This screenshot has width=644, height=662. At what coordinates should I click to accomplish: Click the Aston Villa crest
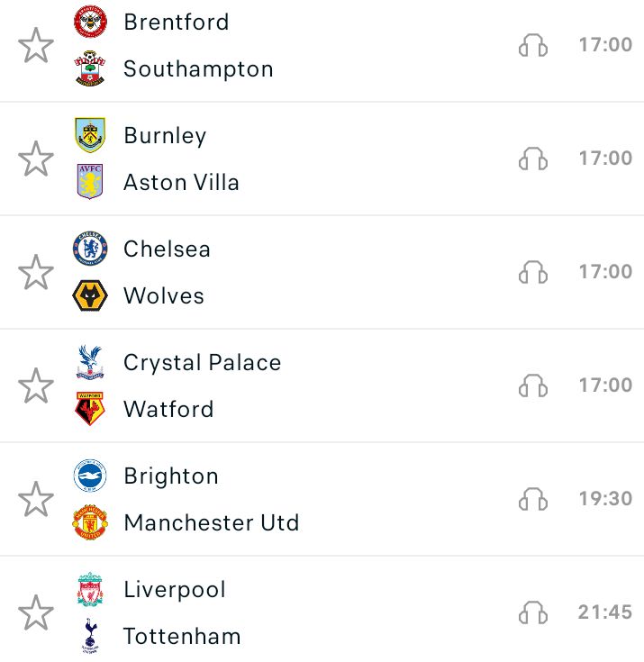point(90,182)
